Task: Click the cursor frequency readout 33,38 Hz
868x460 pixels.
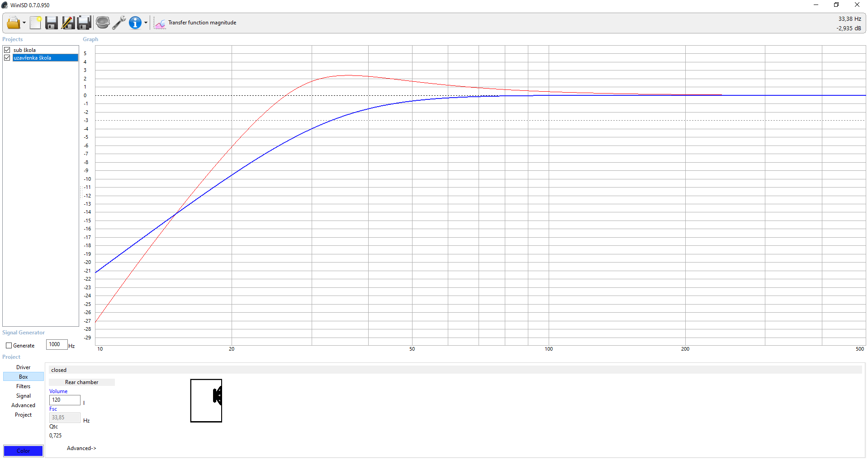Action: 849,19
